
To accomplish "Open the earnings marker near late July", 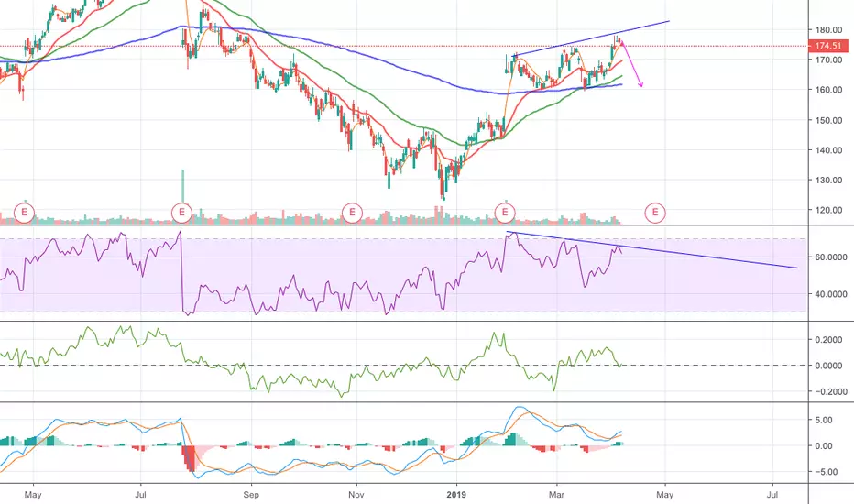I will [181, 212].
